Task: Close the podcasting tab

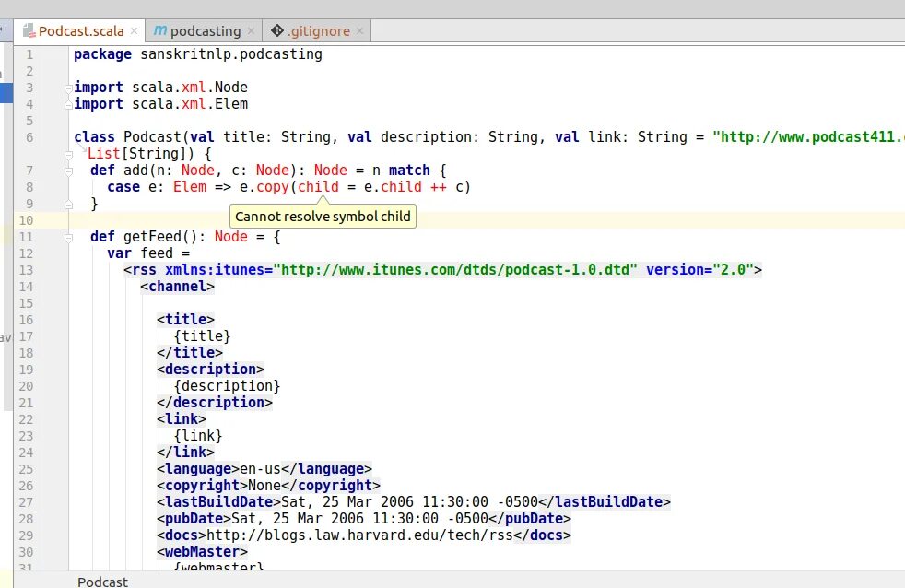Action: 251,31
